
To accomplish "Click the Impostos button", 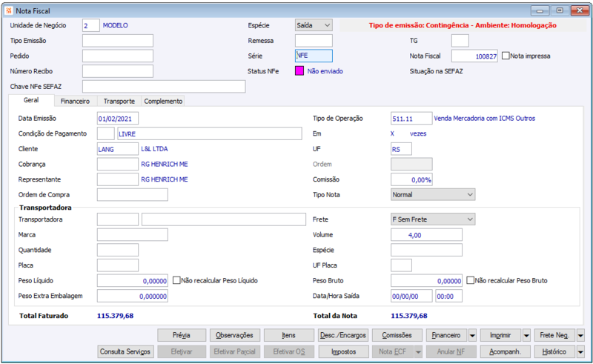I will (343, 352).
